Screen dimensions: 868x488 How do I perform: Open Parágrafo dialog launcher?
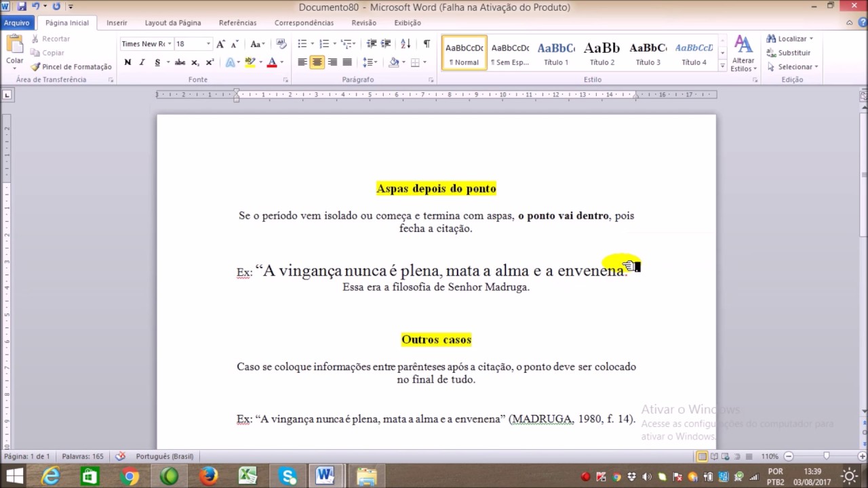tap(431, 80)
